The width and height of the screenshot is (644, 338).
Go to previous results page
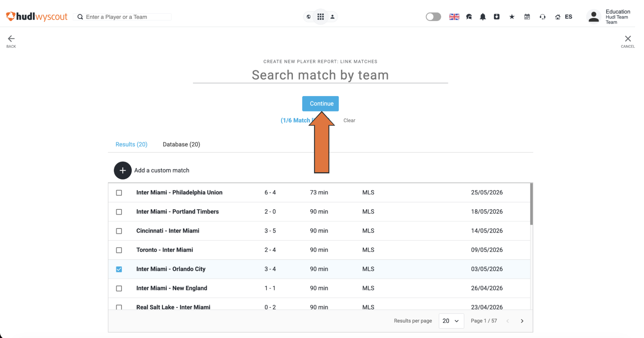click(508, 321)
